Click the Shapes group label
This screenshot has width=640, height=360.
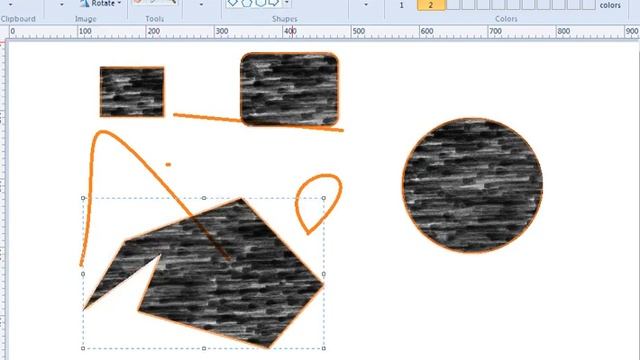tap(284, 19)
